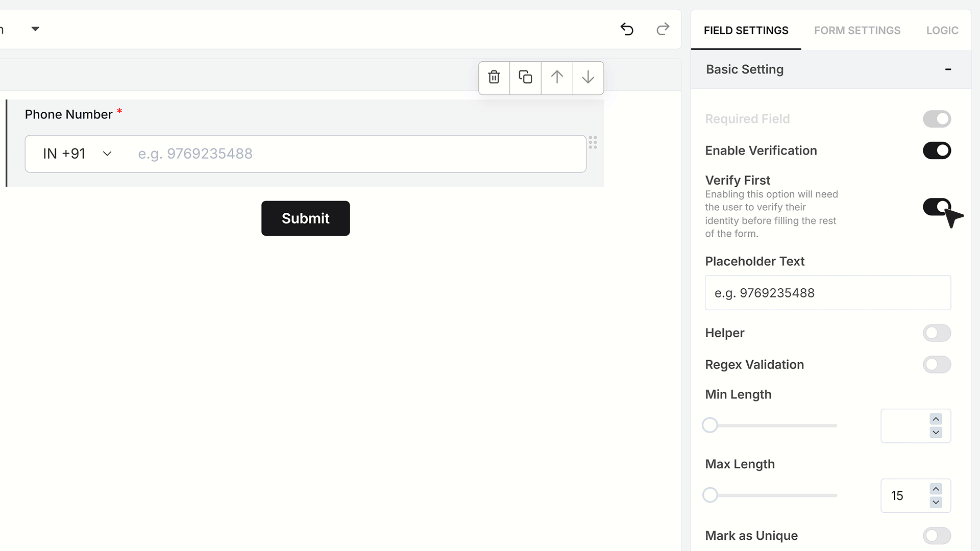Open the IN +91 country code dropdown
980x551 pixels.
coord(77,154)
